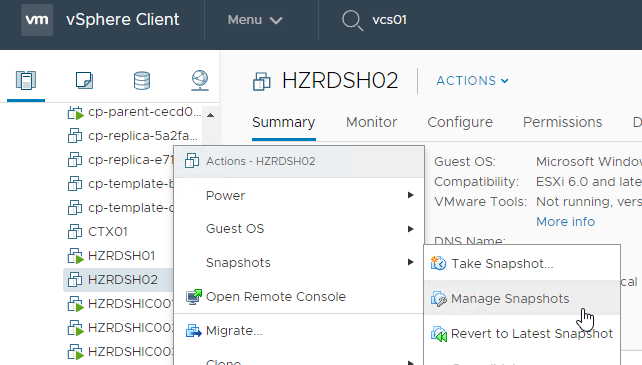The width and height of the screenshot is (642, 365).
Task: Click the search magnifier icon
Action: (352, 20)
